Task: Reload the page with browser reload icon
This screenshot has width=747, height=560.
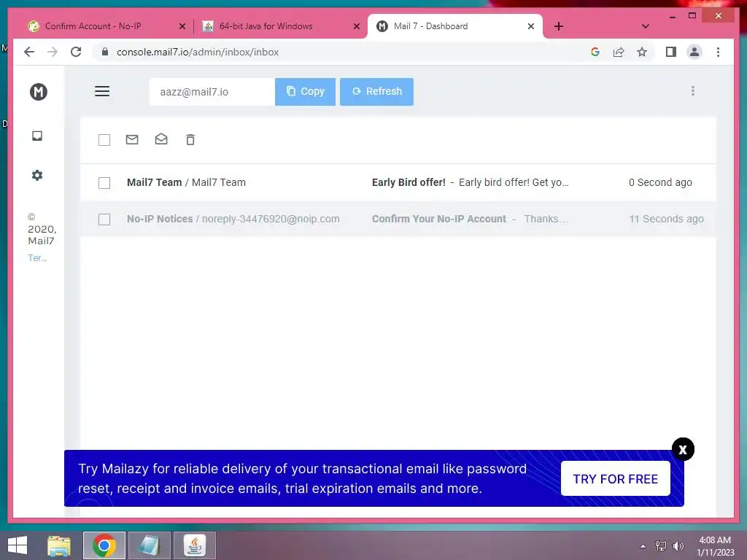Action: tap(76, 52)
